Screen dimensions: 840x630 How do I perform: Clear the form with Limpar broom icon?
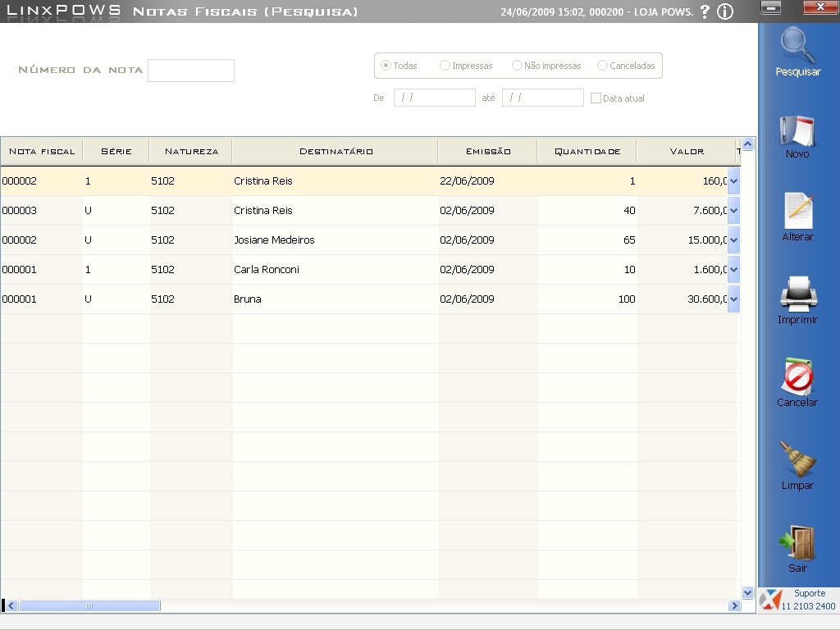797,460
